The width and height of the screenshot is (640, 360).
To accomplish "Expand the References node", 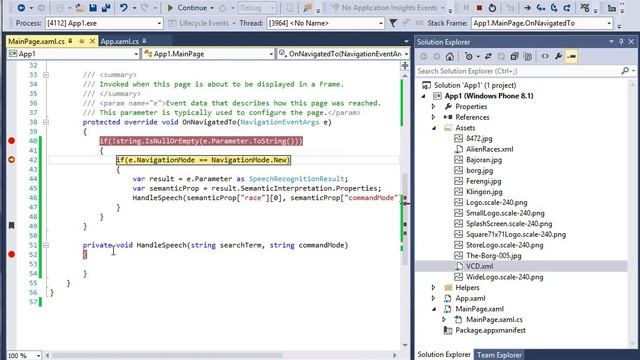I will pyautogui.click(x=433, y=117).
